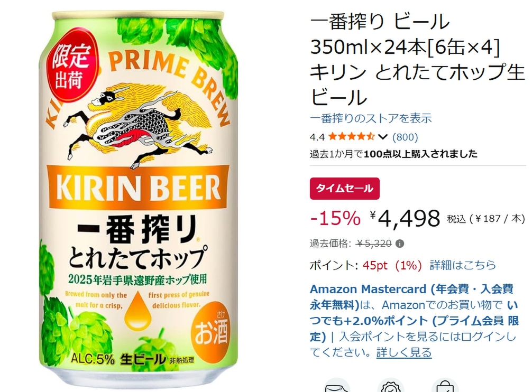Click the info icon beside the past price
This screenshot has height=392, width=532.
[400, 244]
